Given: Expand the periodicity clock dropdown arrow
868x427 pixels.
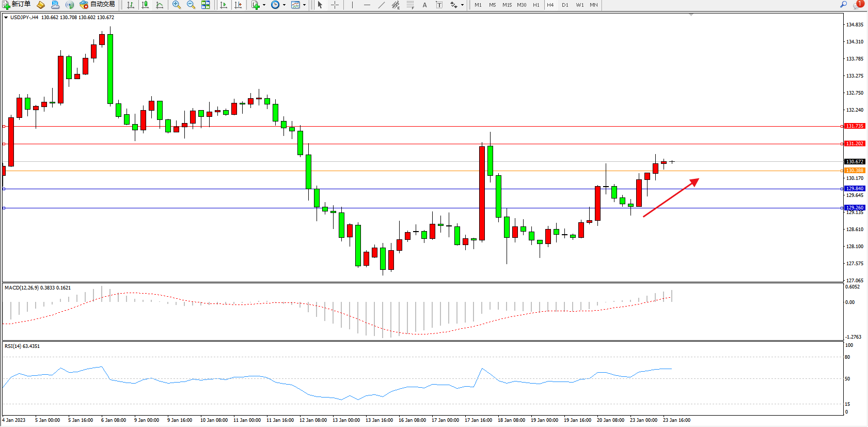Looking at the screenshot, I should (x=284, y=5).
